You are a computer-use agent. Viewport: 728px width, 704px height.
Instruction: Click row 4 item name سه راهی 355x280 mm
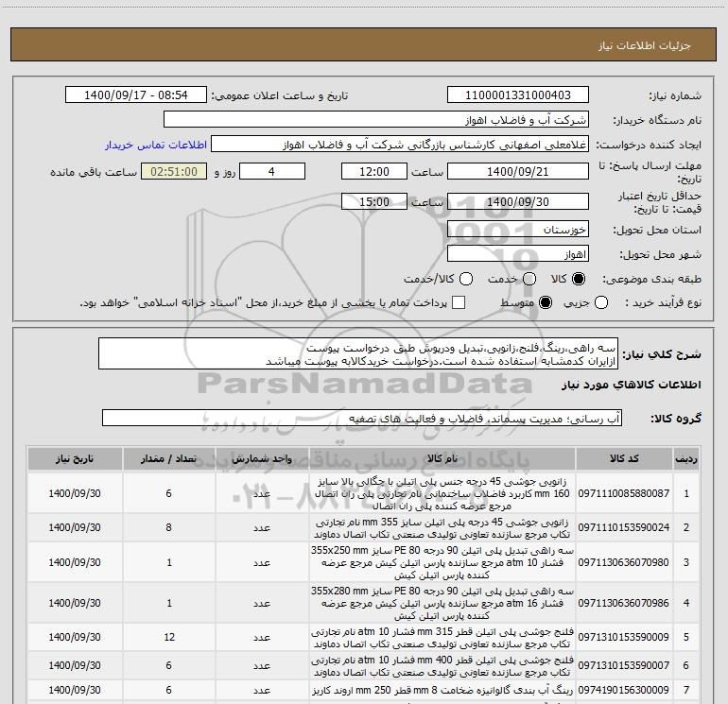[442, 603]
